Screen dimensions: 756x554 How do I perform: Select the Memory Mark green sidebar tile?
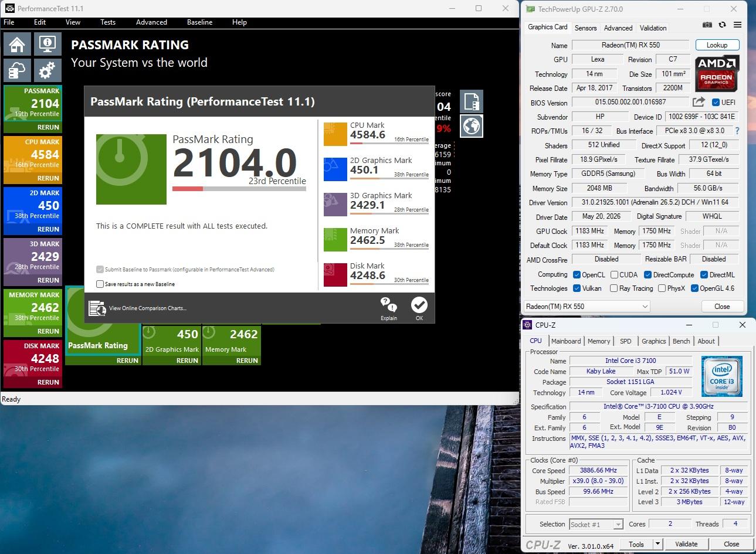(33, 312)
